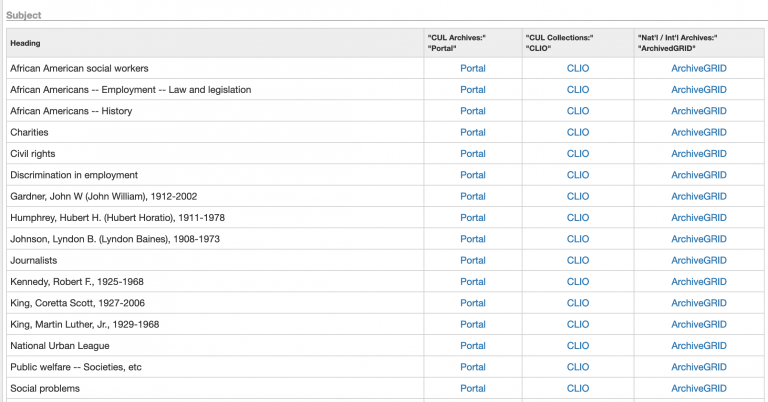
Task: Open ArchiveGRID link for Public welfare -- Societies
Action: click(699, 367)
